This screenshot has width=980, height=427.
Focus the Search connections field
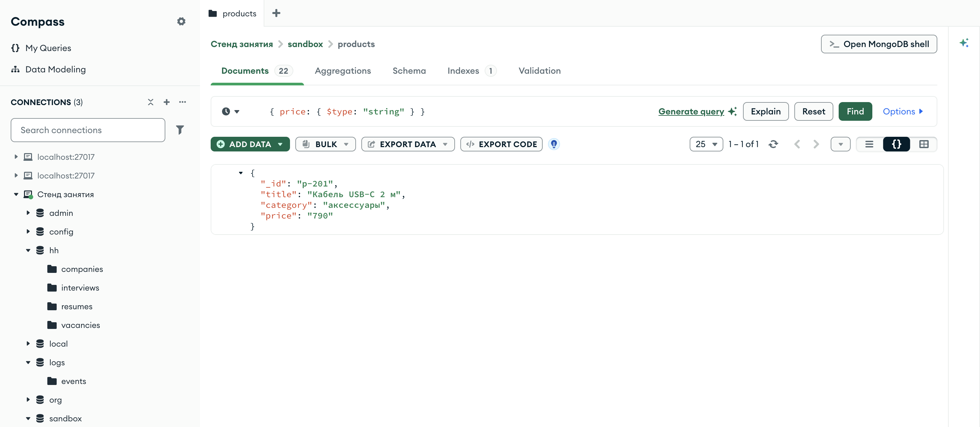[x=88, y=130]
